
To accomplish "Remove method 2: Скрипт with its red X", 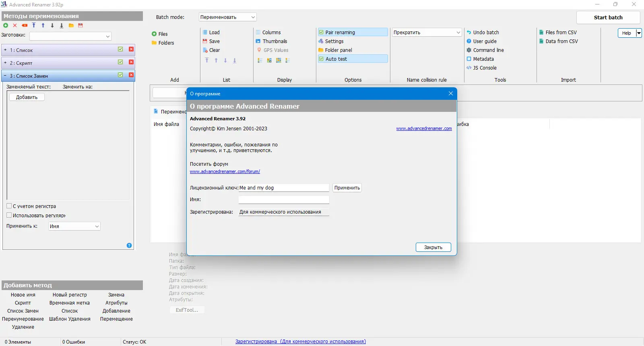I will pyautogui.click(x=131, y=62).
